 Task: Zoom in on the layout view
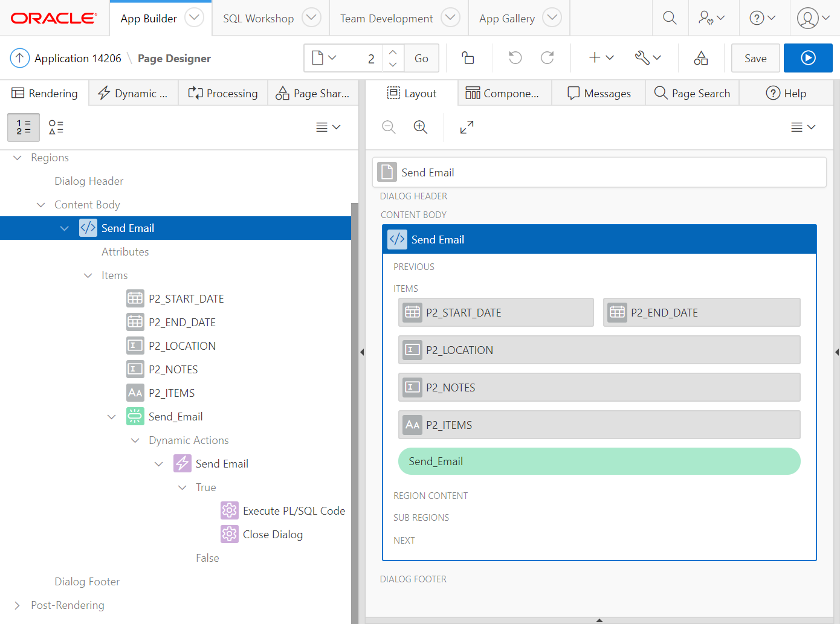click(x=421, y=127)
